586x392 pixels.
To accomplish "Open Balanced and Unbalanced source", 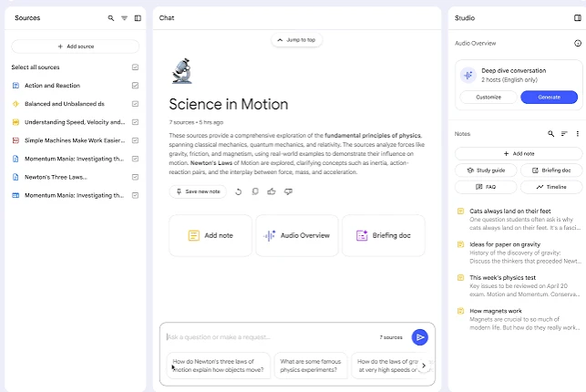I will pyautogui.click(x=65, y=104).
